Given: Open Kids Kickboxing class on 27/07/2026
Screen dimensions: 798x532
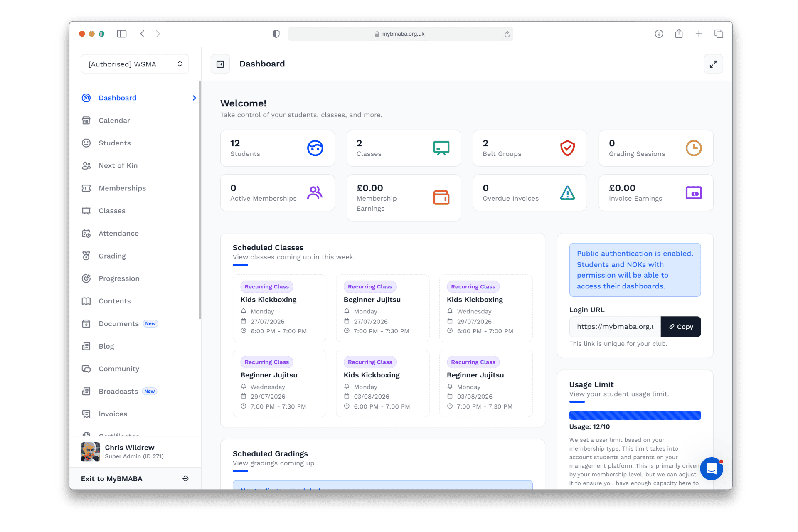Looking at the screenshot, I should pos(279,308).
